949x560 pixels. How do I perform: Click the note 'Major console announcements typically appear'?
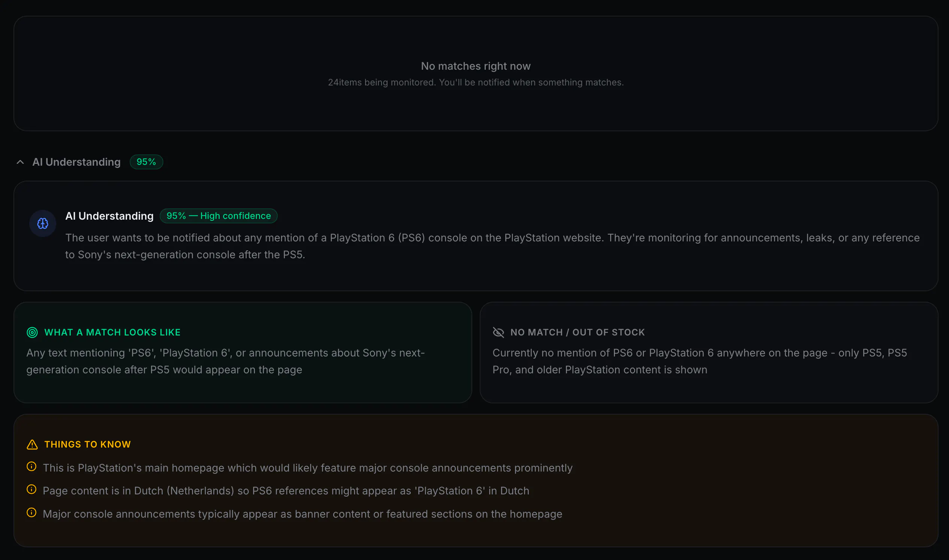[x=302, y=514]
